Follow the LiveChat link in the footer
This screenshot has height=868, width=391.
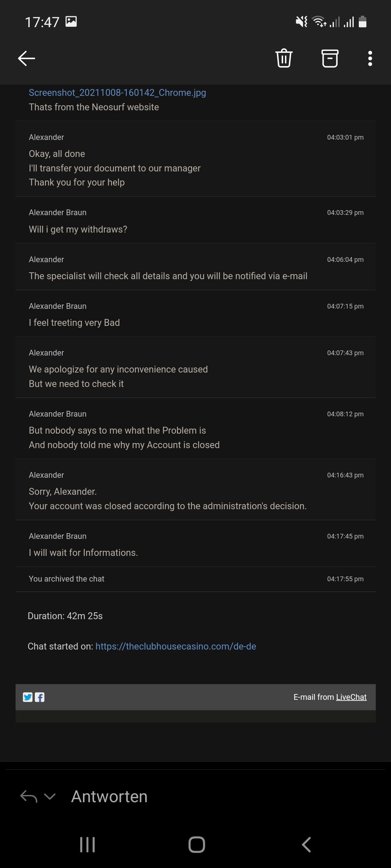click(x=351, y=697)
